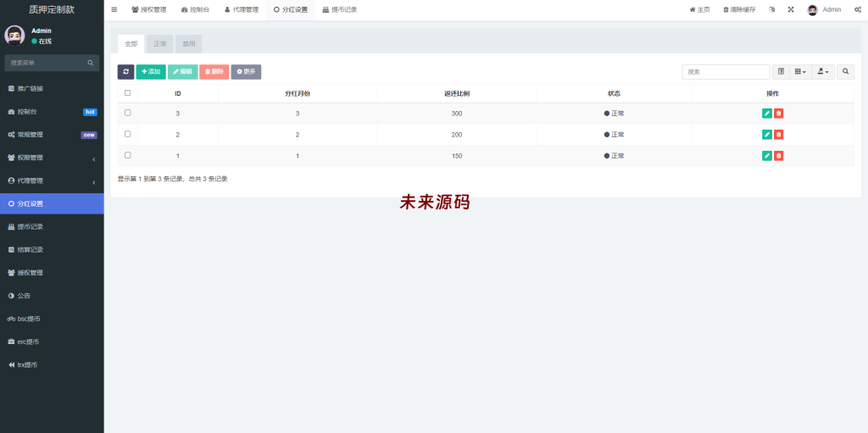Screen dimensions: 868x433
Task: Check the checkbox for row ID 2
Action: (x=128, y=134)
